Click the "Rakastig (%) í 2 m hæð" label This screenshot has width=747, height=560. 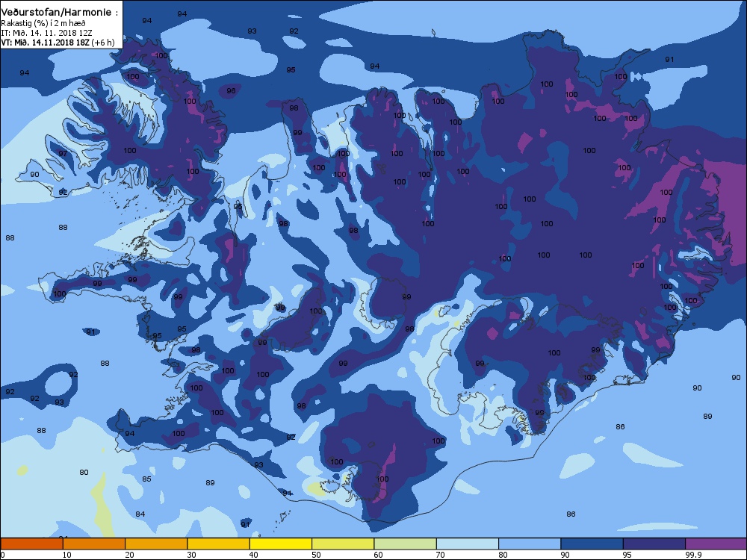point(43,23)
